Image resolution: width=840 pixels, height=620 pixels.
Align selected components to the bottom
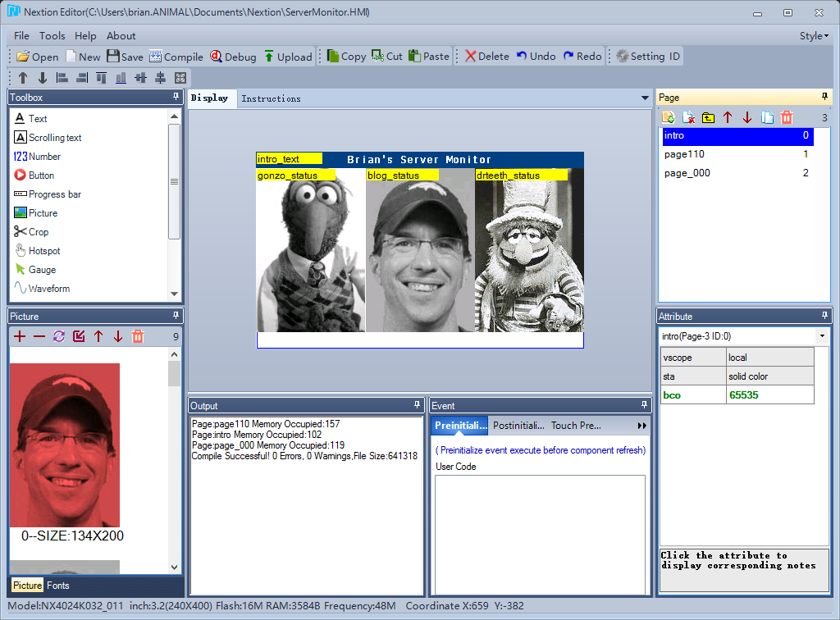point(121,78)
